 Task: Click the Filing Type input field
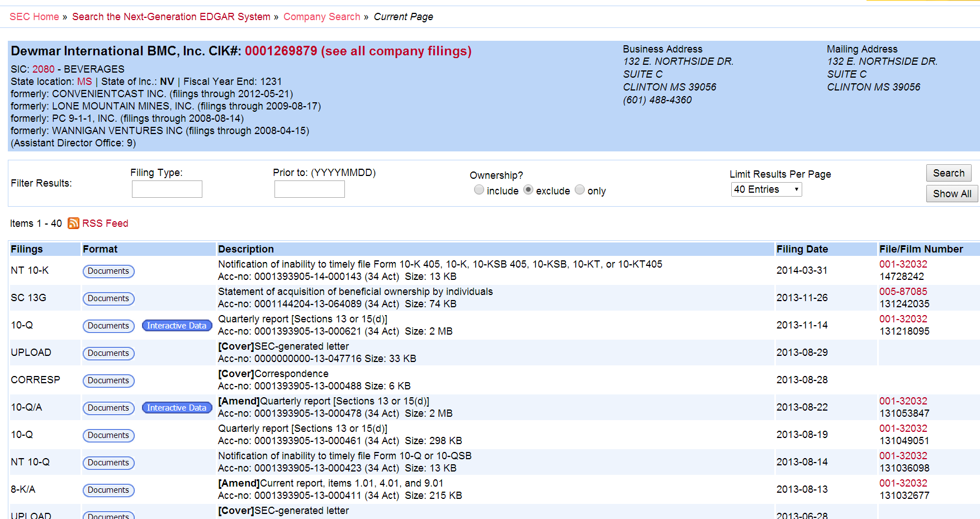(167, 189)
